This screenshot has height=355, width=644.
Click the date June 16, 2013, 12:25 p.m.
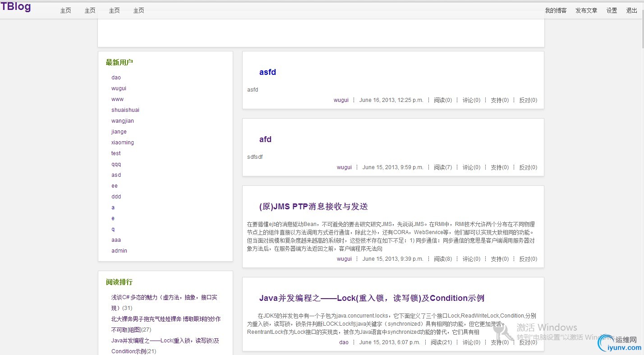[391, 100]
